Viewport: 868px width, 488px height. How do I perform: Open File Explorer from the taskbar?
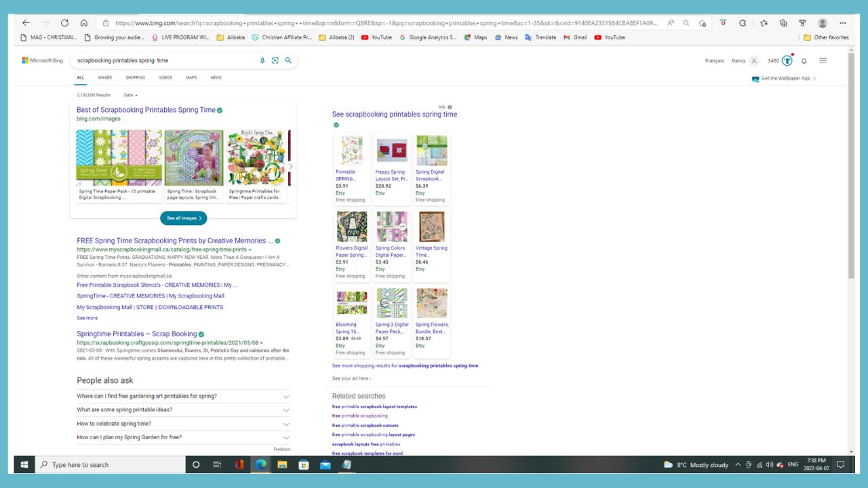(282, 464)
